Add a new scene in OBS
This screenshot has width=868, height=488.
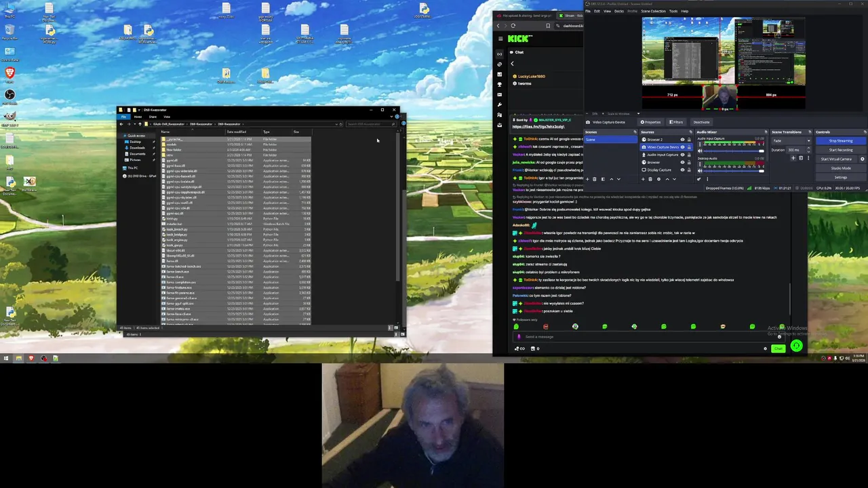pos(587,179)
